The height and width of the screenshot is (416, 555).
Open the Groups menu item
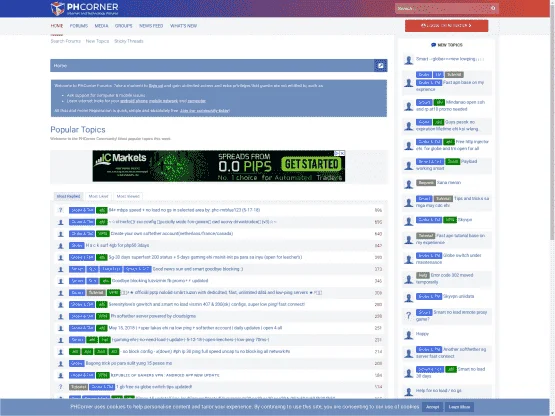point(124,26)
